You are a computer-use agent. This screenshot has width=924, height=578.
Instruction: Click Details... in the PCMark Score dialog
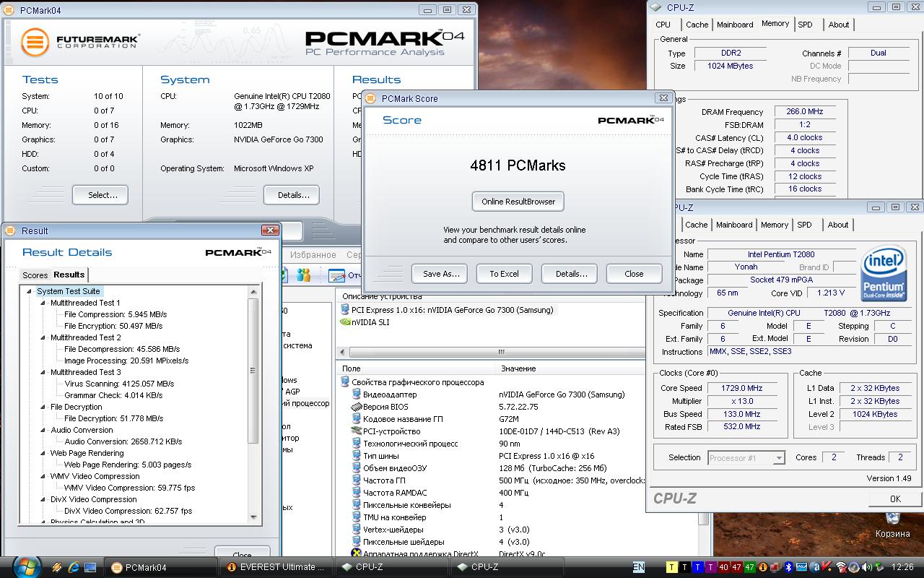[x=571, y=274]
